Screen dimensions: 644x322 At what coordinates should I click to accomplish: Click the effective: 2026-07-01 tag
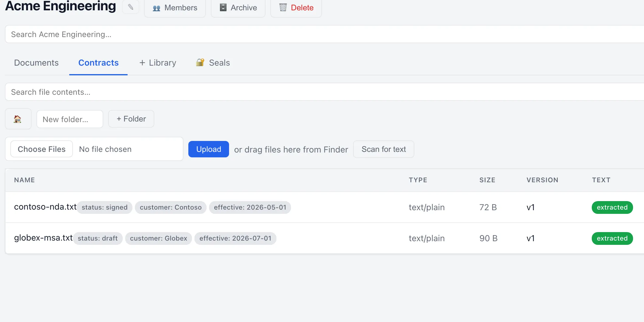pyautogui.click(x=235, y=238)
